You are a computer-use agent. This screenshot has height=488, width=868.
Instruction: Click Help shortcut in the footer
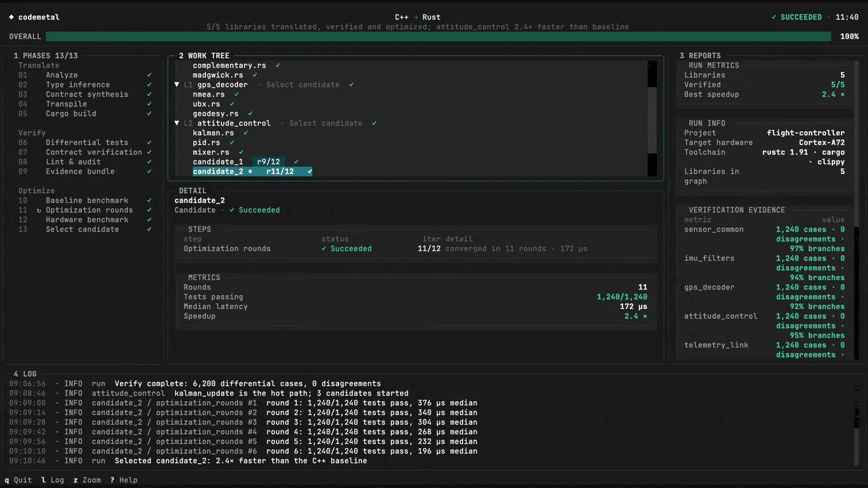[123, 480]
